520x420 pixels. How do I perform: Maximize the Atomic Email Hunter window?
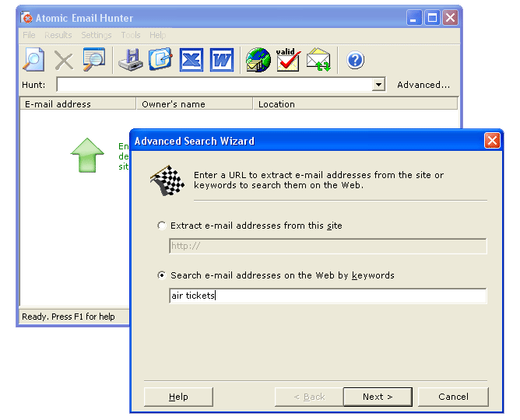[x=432, y=18]
